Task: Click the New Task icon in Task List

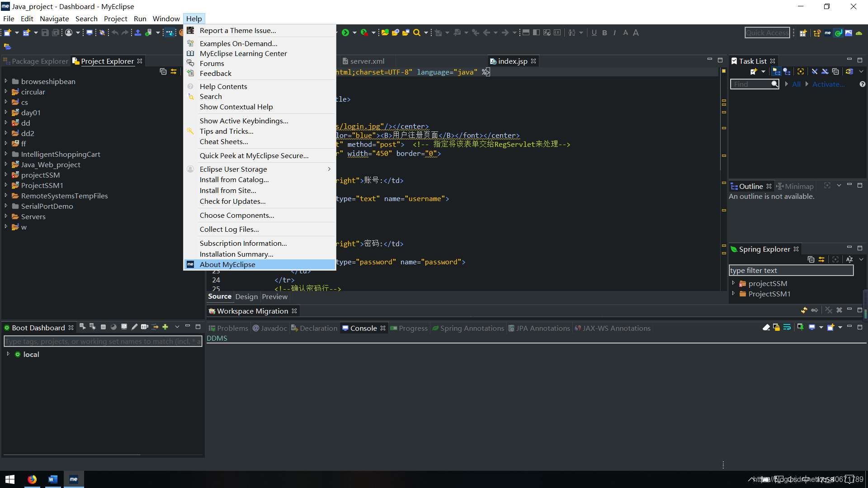Action: tap(754, 72)
